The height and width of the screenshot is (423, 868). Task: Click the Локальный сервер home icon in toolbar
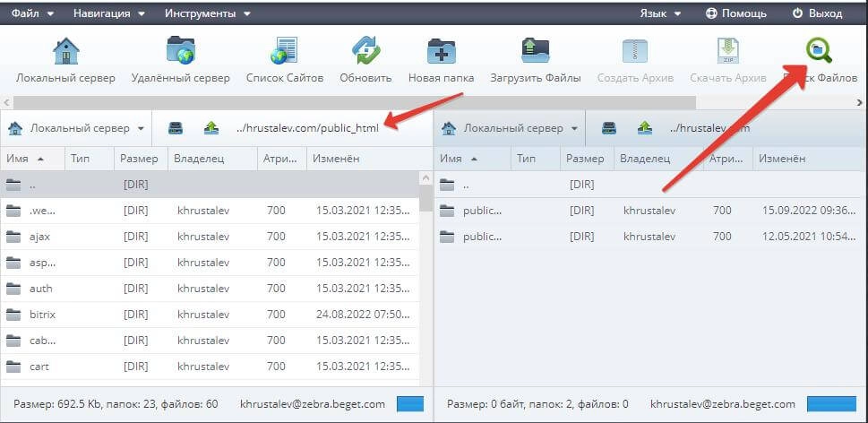(x=66, y=51)
